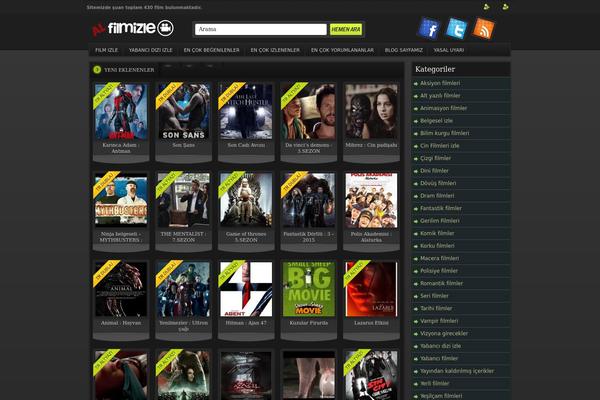Screen dimensions: 600x400
Task: Open the Animasyon filmler category
Action: (443, 108)
